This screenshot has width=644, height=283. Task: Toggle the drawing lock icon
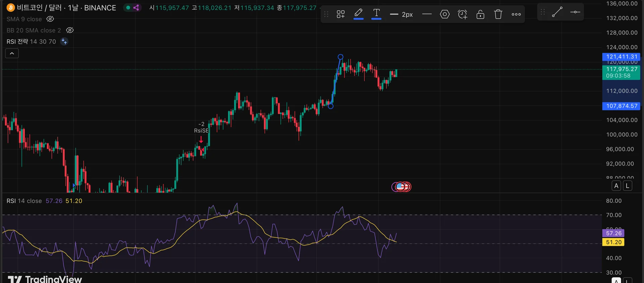(x=480, y=14)
